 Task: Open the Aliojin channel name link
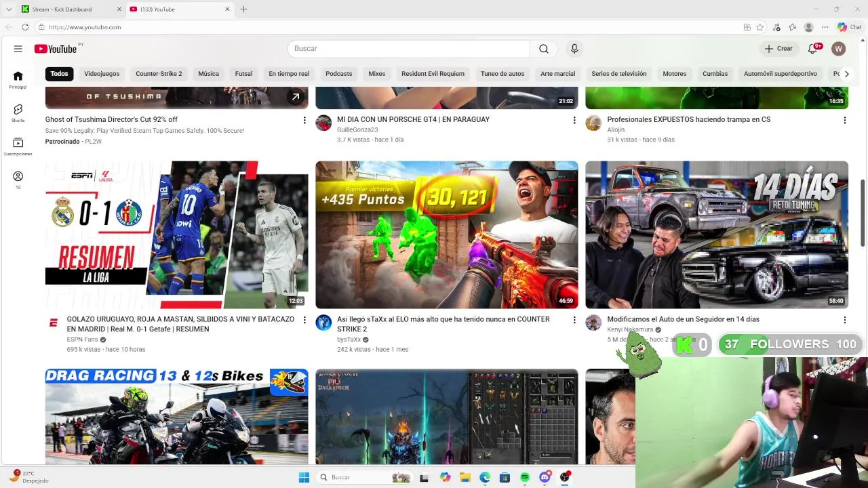click(616, 130)
